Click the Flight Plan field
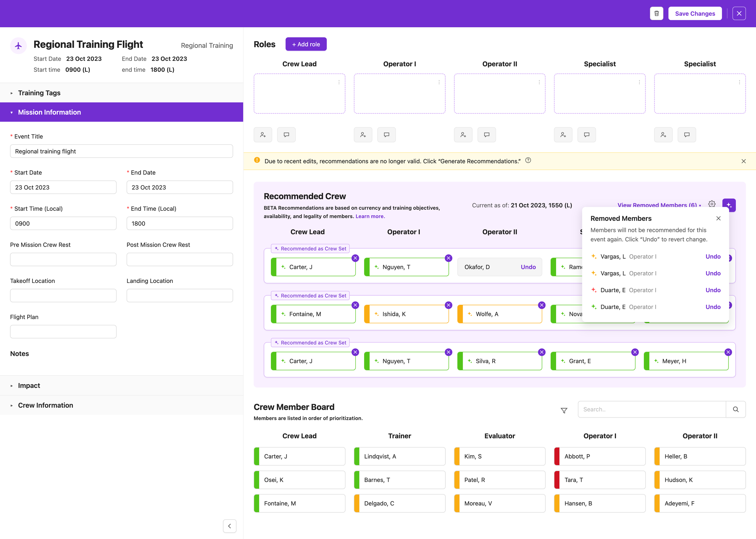The width and height of the screenshot is (756, 539). point(63,332)
